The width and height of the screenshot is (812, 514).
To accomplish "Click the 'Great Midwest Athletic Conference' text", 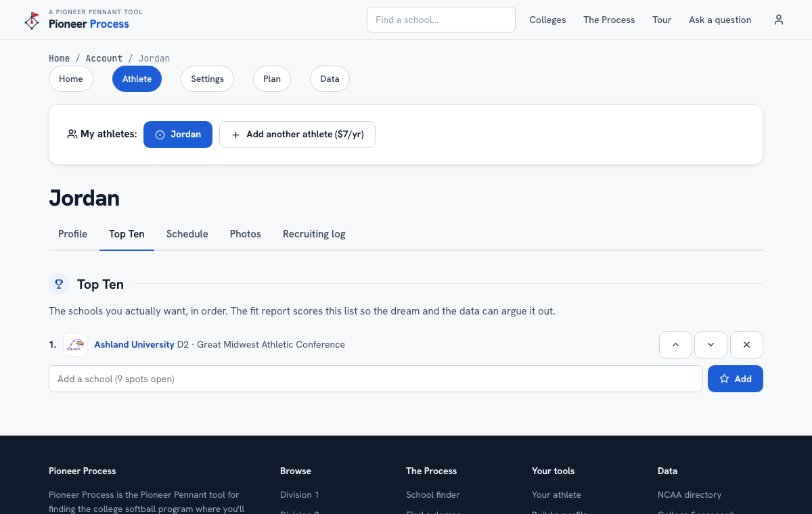I will (x=271, y=344).
